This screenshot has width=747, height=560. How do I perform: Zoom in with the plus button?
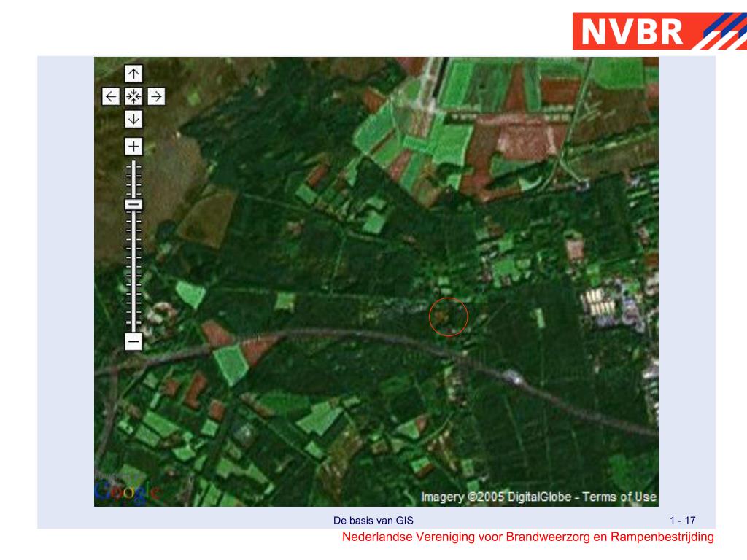pyautogui.click(x=133, y=146)
